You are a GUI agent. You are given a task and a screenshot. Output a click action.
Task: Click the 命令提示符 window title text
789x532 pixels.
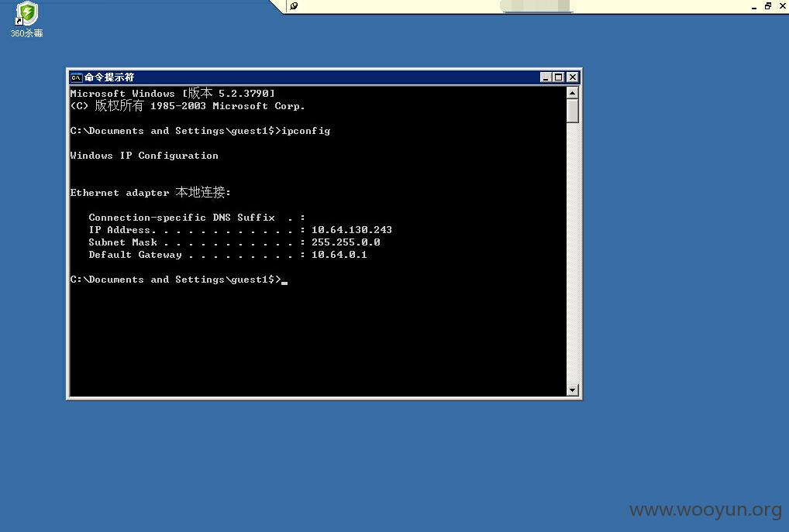tap(109, 77)
